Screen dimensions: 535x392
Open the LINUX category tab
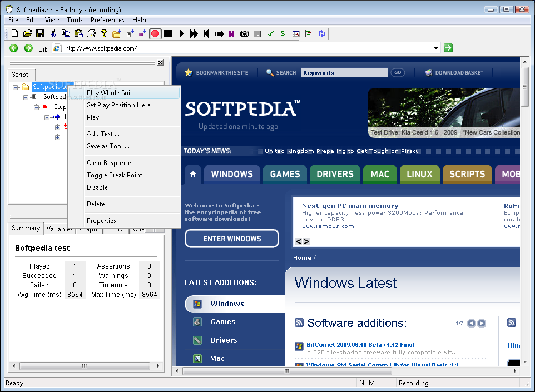click(x=420, y=175)
